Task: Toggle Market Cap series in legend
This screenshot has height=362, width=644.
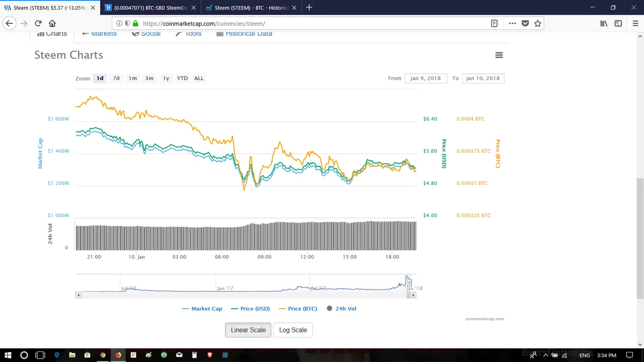Action: click(202, 309)
